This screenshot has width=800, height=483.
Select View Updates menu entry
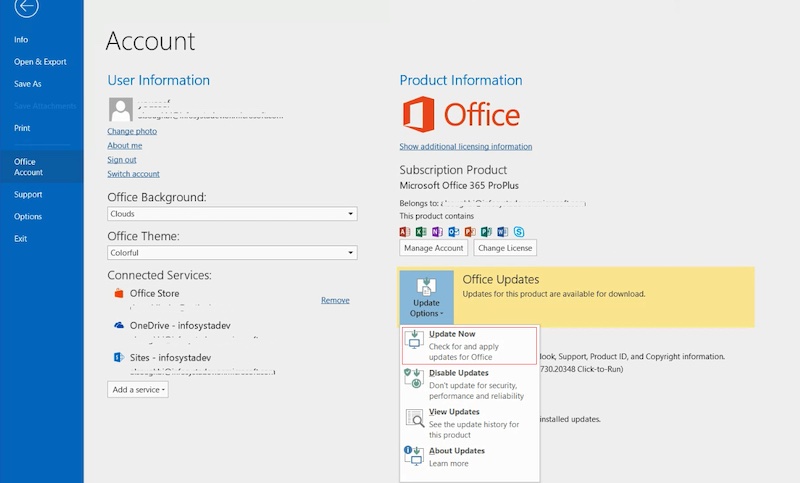[x=469, y=423]
